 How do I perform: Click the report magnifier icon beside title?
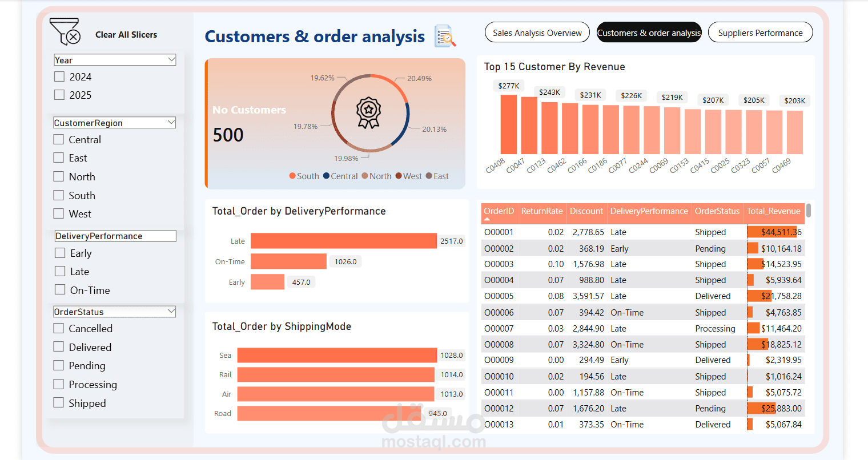coord(445,36)
